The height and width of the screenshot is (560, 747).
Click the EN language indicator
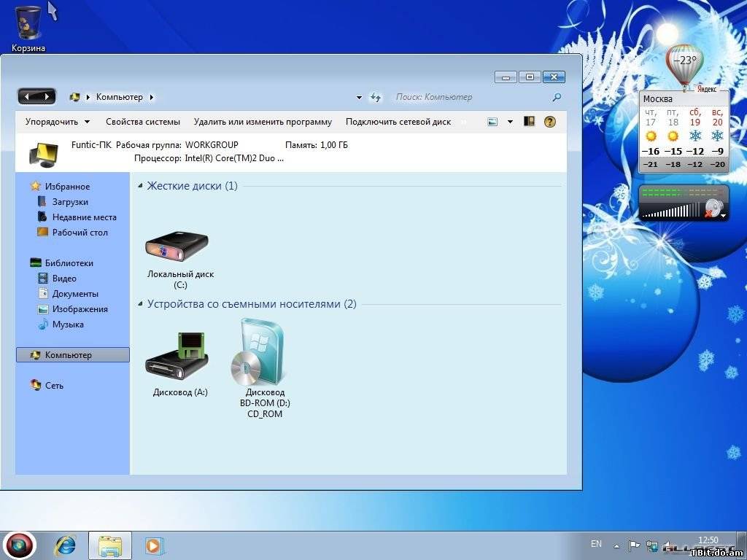click(x=596, y=544)
